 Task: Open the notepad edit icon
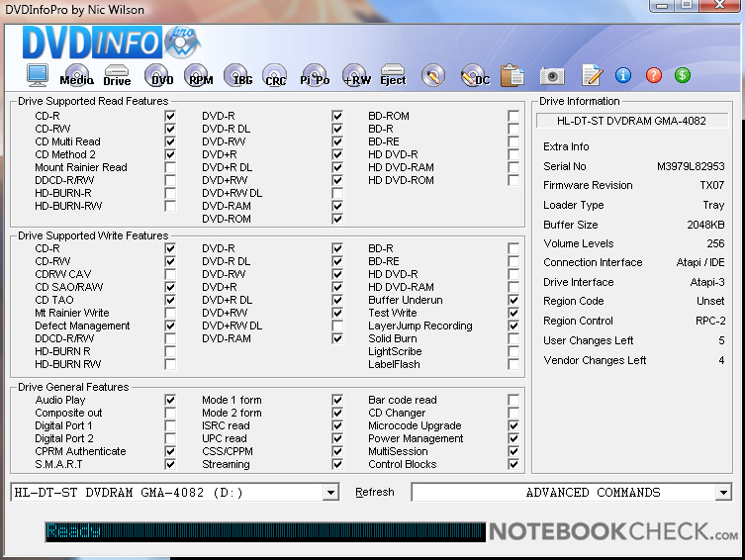tap(592, 75)
